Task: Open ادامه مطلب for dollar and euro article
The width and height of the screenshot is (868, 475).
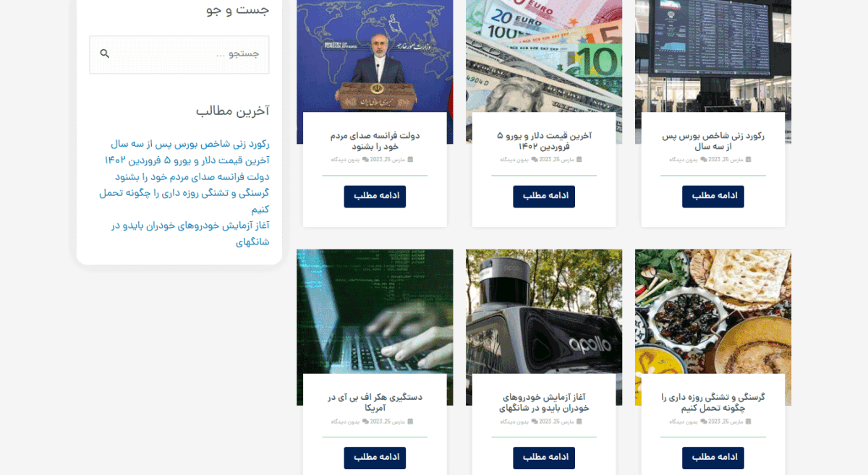Action: [x=544, y=196]
